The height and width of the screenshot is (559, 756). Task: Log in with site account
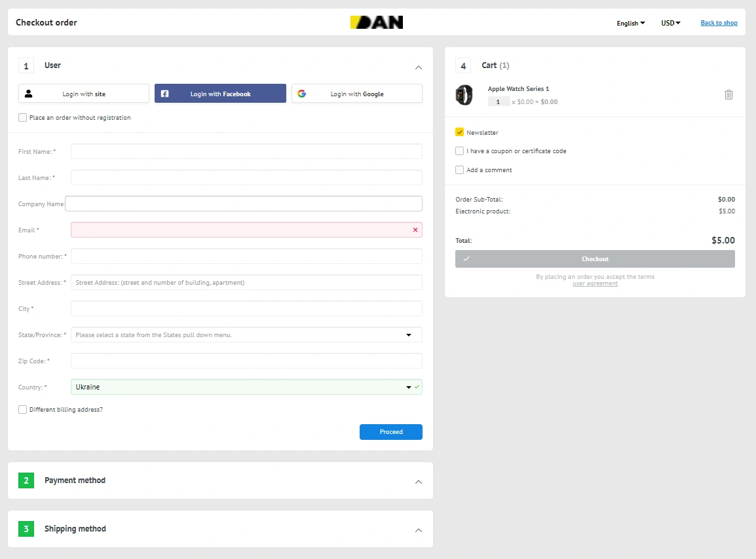pos(84,94)
